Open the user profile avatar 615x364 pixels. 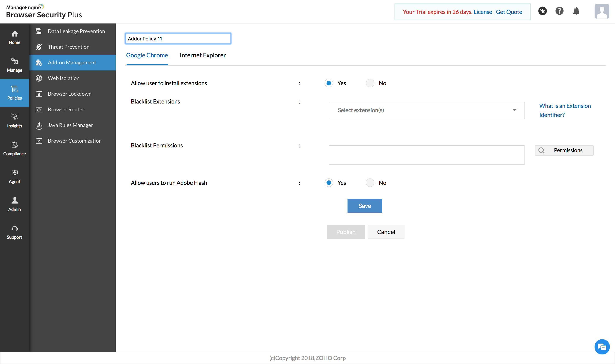pyautogui.click(x=602, y=11)
